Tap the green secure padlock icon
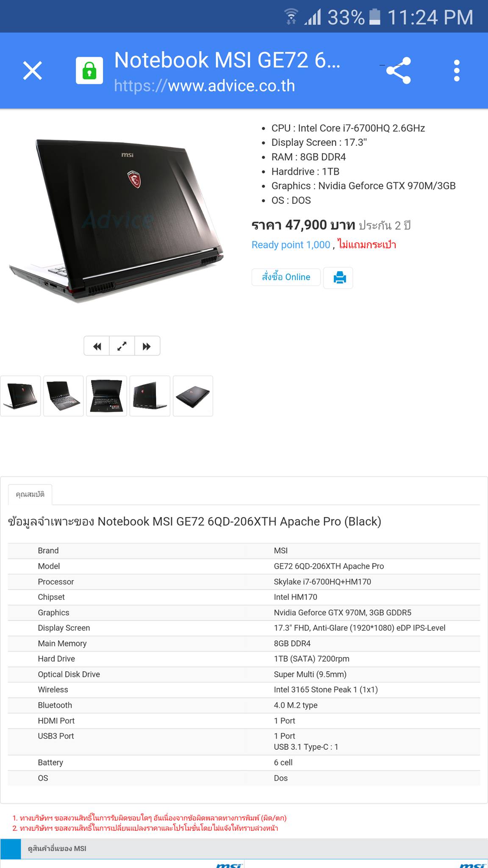 [x=89, y=70]
